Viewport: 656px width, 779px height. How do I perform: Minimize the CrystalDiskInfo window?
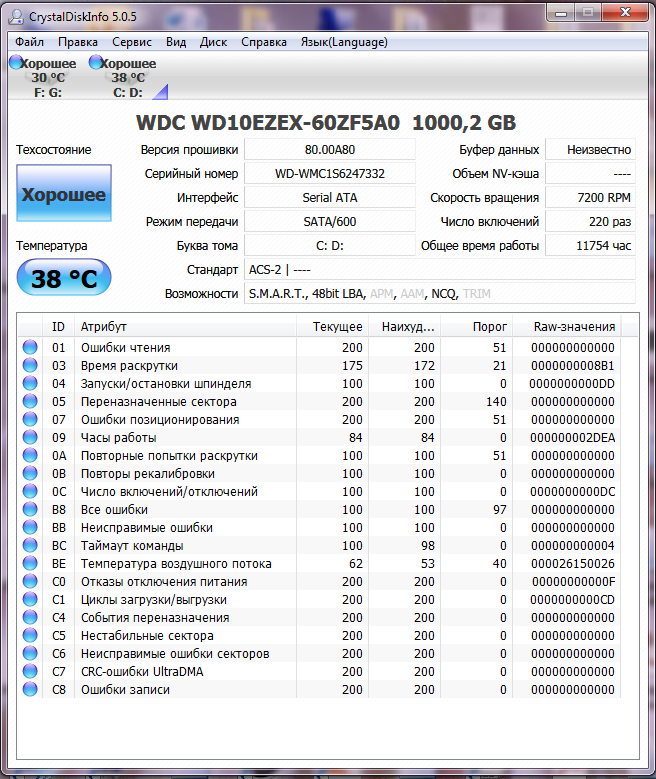(x=561, y=13)
